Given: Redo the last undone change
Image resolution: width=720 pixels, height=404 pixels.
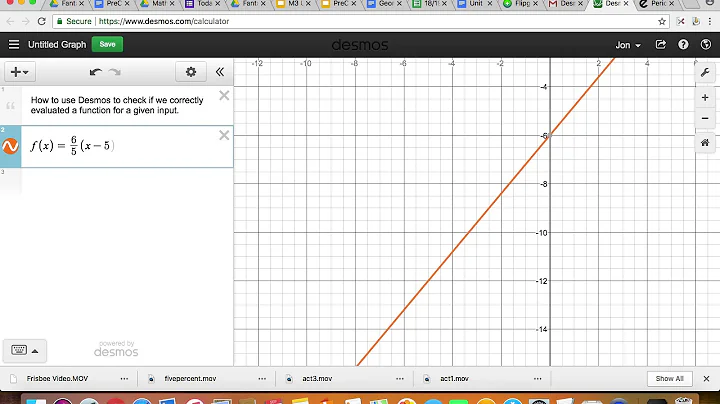Looking at the screenshot, I should click(114, 72).
